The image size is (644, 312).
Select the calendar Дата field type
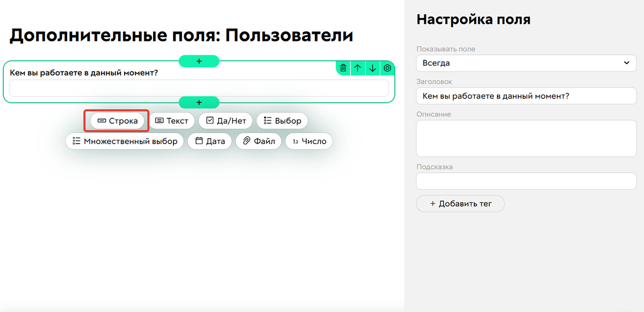pyautogui.click(x=209, y=141)
